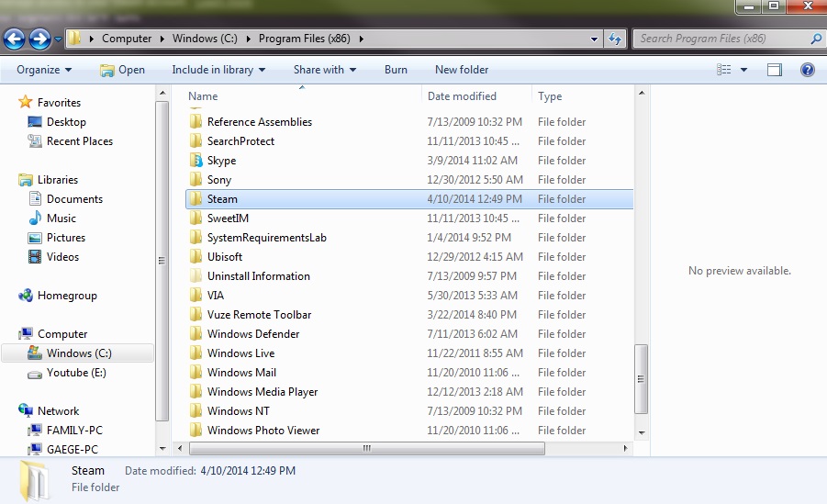Screen dimensions: 827x504
Task: Click the Refresh icon beside address bar
Action: pos(615,39)
